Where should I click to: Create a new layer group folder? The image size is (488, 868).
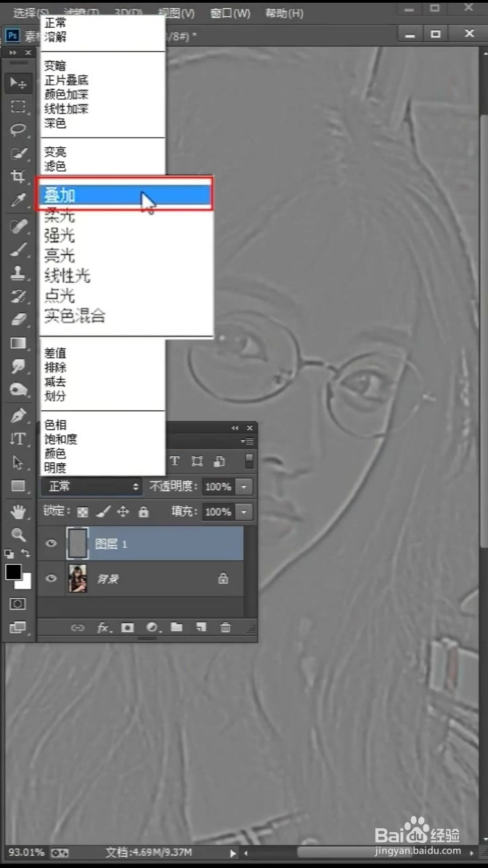[x=176, y=628]
